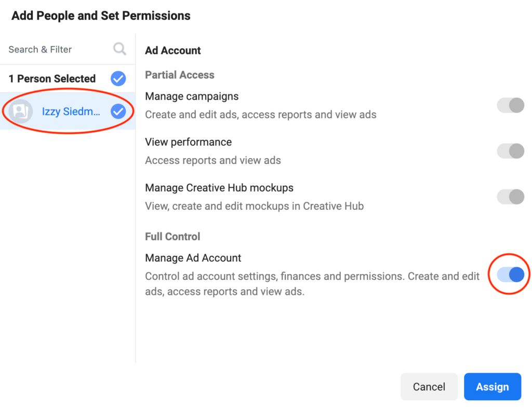Viewport: 532px width, 408px height.
Task: Click the Manage campaigns permission title
Action: (x=192, y=96)
